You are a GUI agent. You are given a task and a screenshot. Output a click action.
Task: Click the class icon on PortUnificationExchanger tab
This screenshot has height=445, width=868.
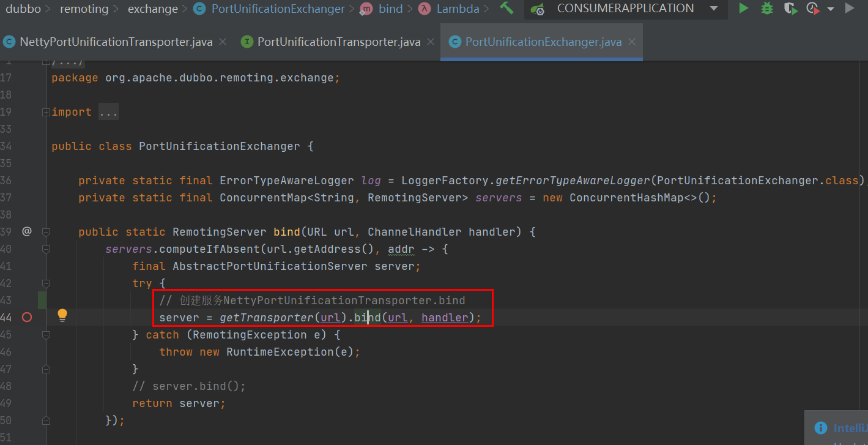(454, 42)
